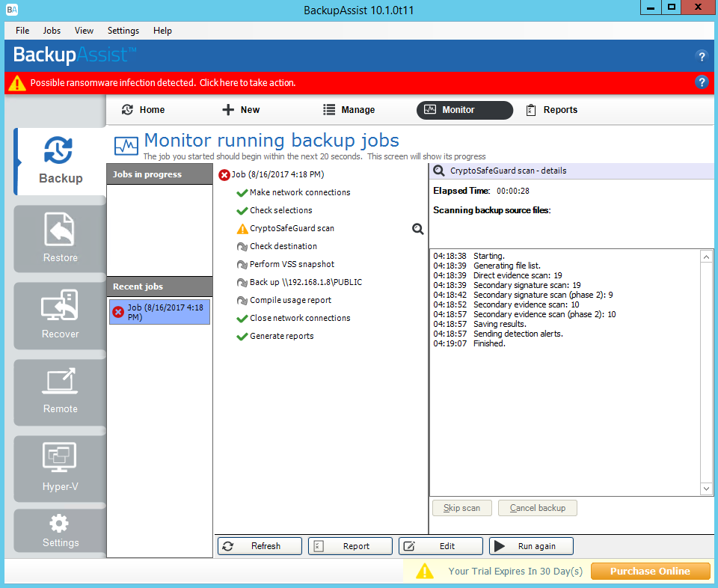Image resolution: width=718 pixels, height=588 pixels.
Task: Click the log line 'Finished.'
Action: point(489,343)
